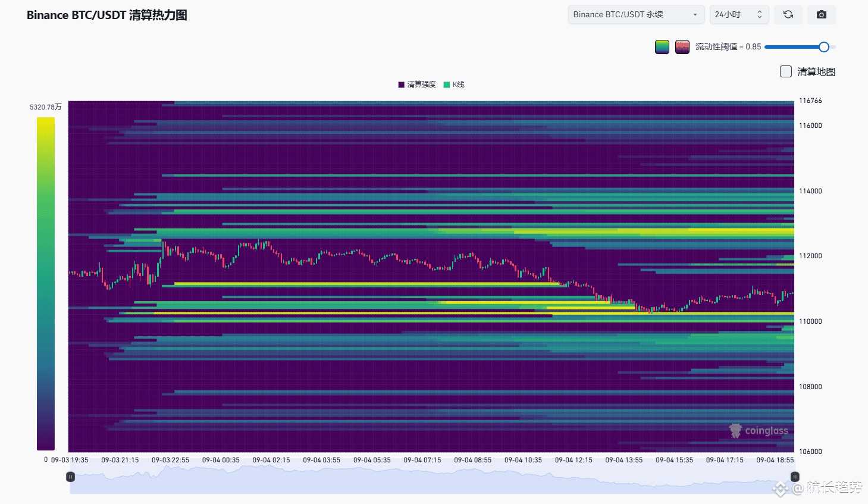The width and height of the screenshot is (868, 504).
Task: Select the red-purple color scheme swatch
Action: pos(682,46)
